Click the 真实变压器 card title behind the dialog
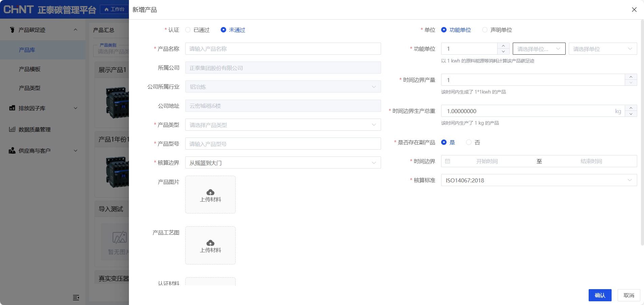 114,279
